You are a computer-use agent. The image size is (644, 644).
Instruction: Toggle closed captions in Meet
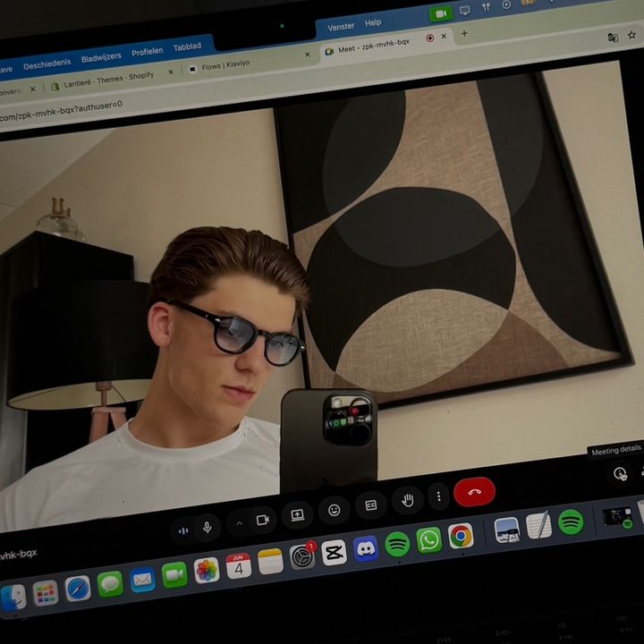371,505
